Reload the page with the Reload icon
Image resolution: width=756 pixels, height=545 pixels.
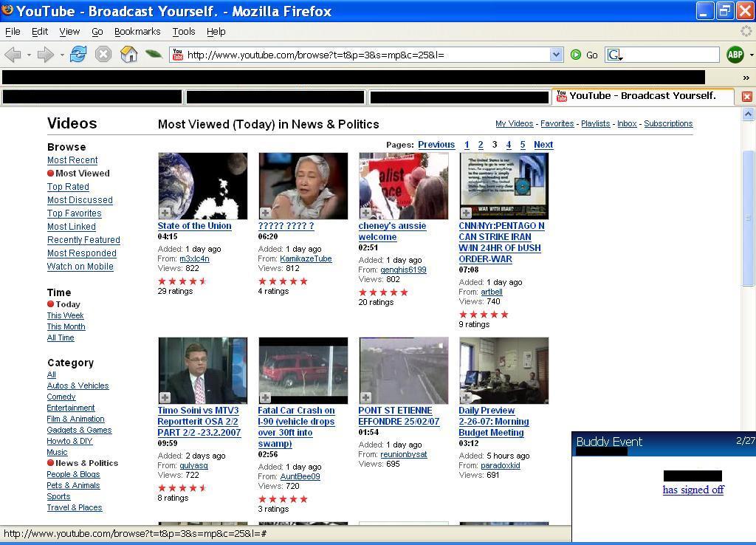(78, 55)
